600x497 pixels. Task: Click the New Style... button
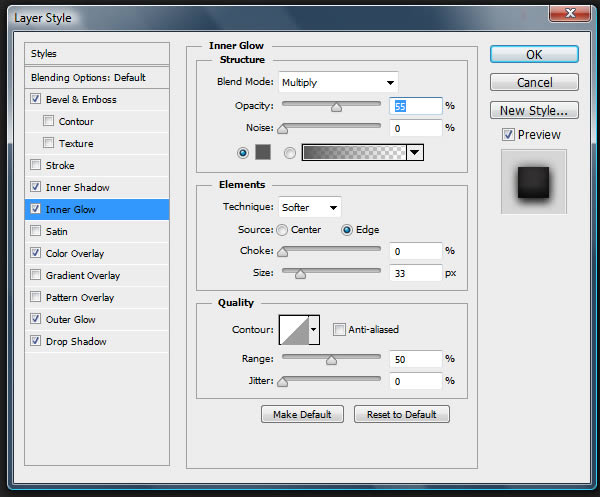click(x=534, y=110)
